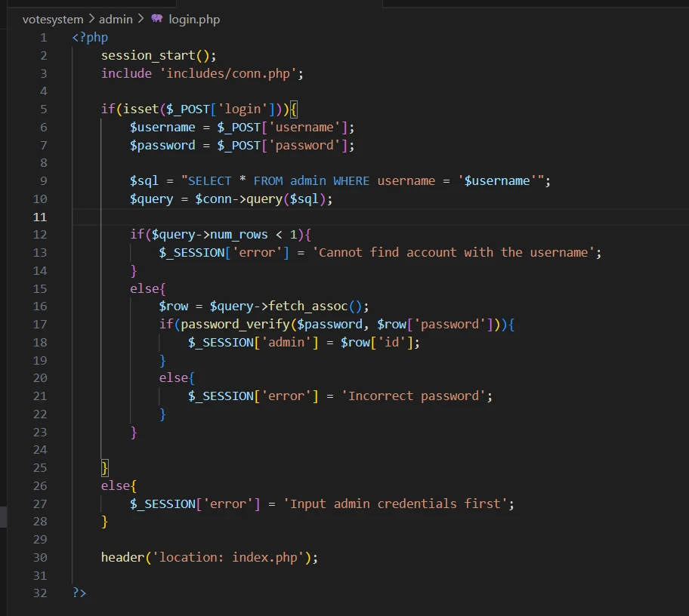
Task: Click the header function call on line 30
Action: click(x=122, y=558)
